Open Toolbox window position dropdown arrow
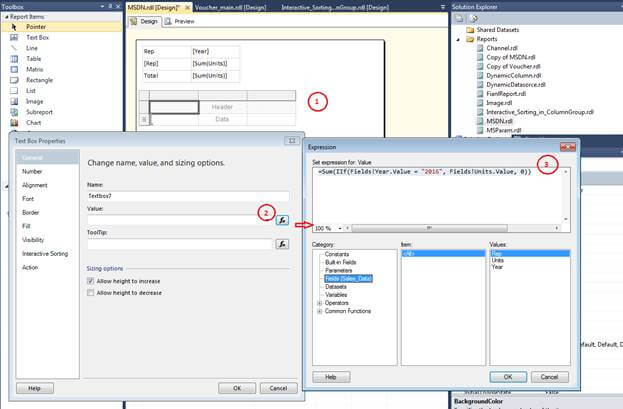623x409 pixels. click(x=103, y=6)
